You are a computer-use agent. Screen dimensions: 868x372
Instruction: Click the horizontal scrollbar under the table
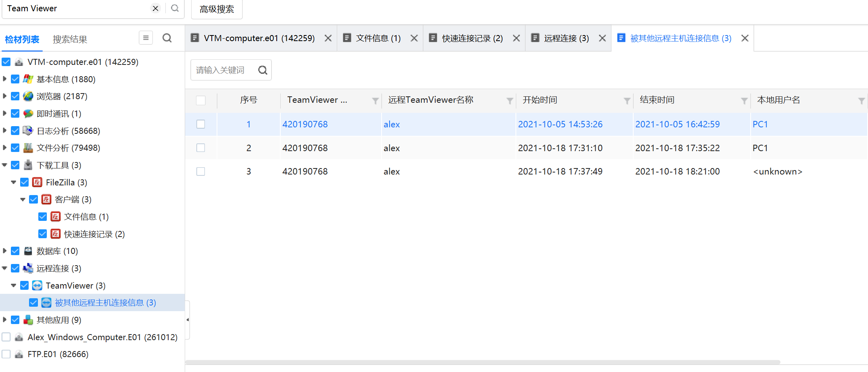(483, 362)
